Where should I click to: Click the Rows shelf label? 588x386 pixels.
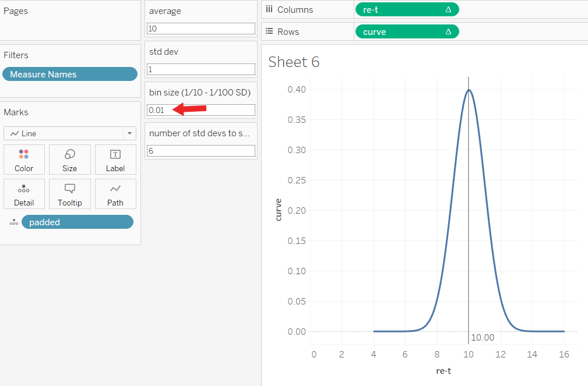pyautogui.click(x=288, y=32)
